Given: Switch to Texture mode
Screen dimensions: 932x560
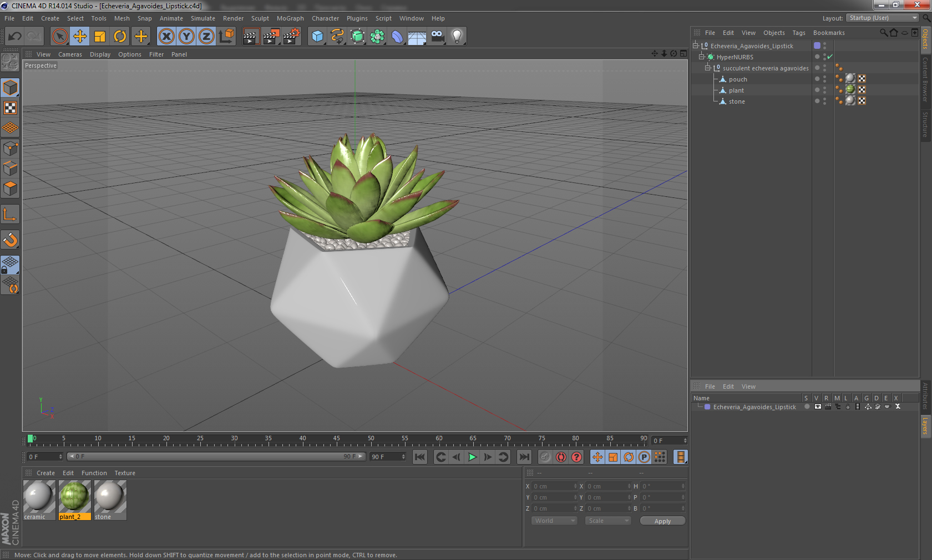Looking at the screenshot, I should 10,108.
